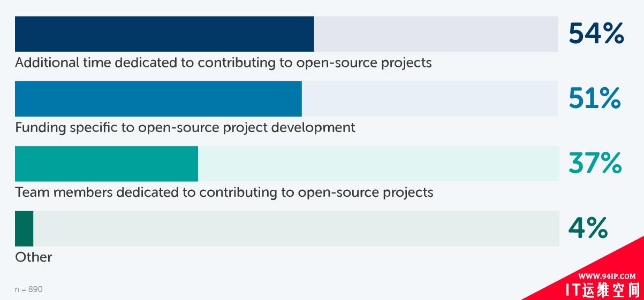Click empty track of 4% bar
The height and width of the screenshot is (300, 644).
click(296, 228)
